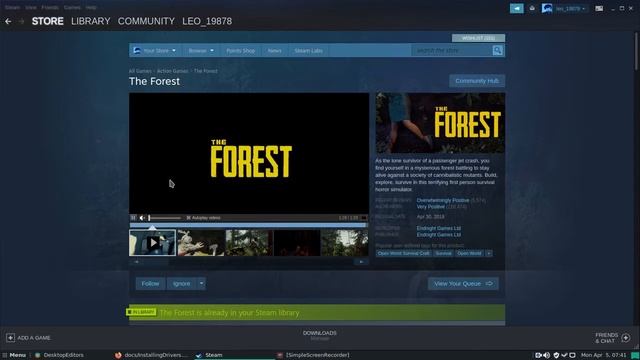Select the second screenshot thumbnail
The width and height of the screenshot is (640, 360).
click(x=201, y=243)
